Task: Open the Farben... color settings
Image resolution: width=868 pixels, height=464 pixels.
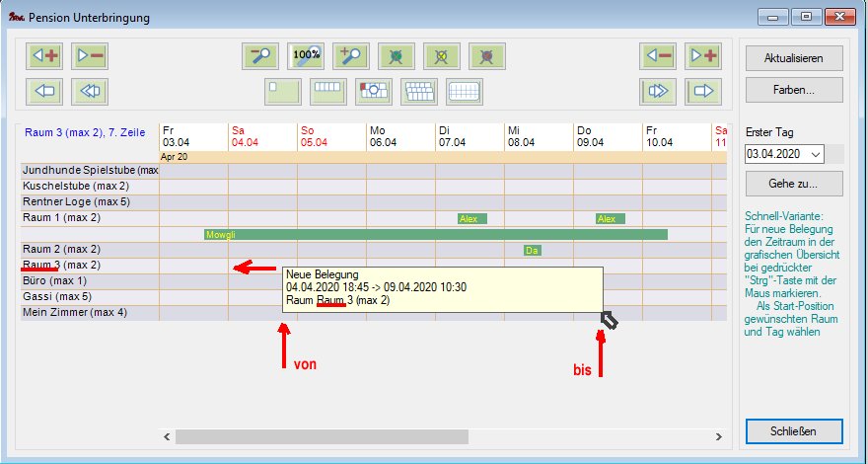Action: click(x=794, y=90)
